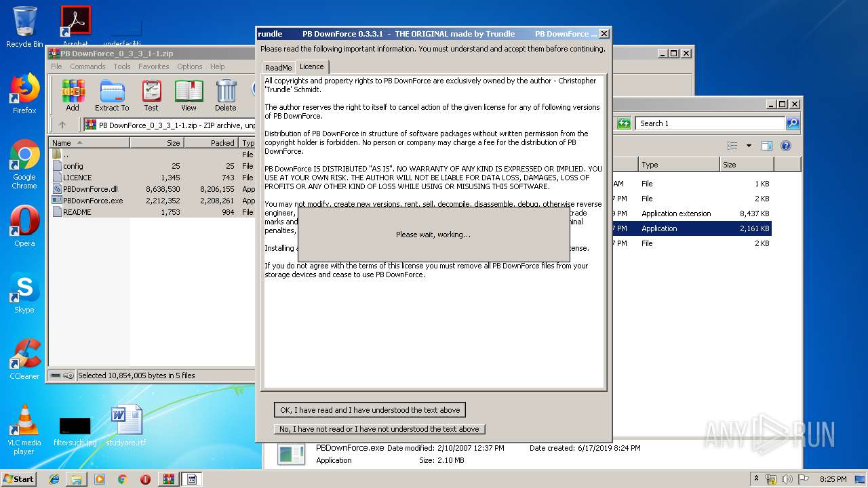The width and height of the screenshot is (868, 488).
Task: Open the WinRAR File menu
Action: coord(56,66)
